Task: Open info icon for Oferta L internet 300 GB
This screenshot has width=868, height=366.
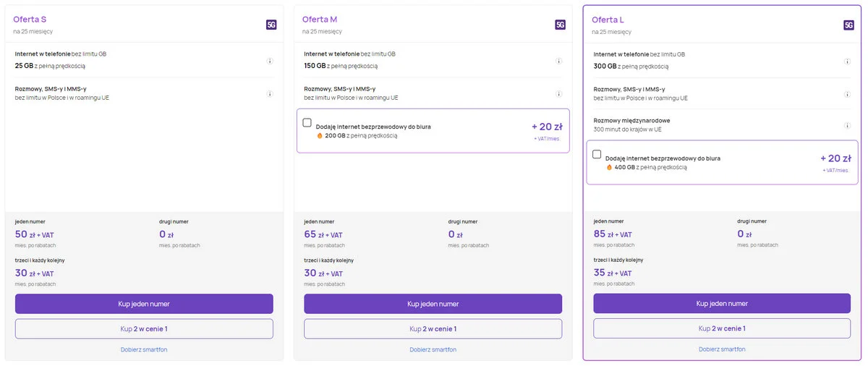Action: coord(848,61)
